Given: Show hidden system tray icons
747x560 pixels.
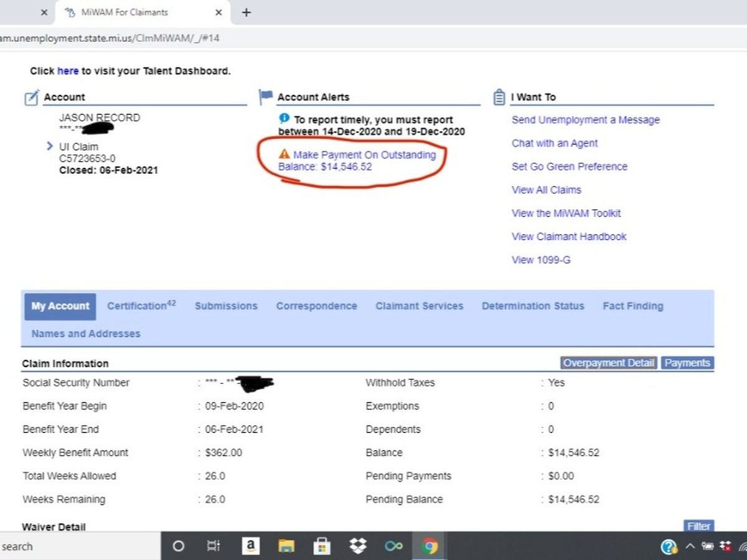Looking at the screenshot, I should click(690, 547).
